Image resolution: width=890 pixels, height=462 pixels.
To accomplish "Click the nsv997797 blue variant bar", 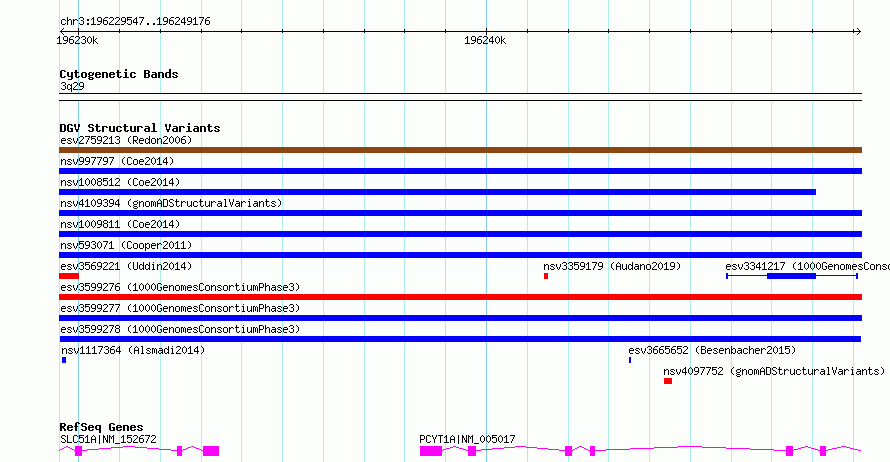I will (x=460, y=171).
